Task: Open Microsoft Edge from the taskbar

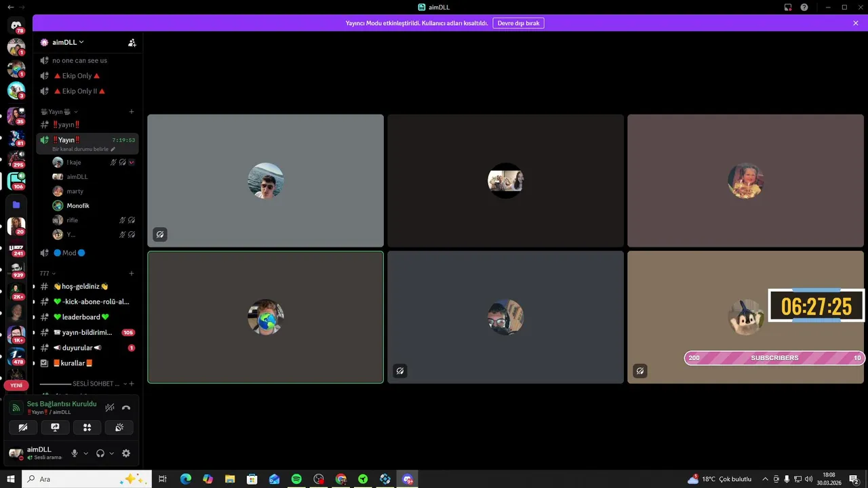Action: click(x=186, y=479)
